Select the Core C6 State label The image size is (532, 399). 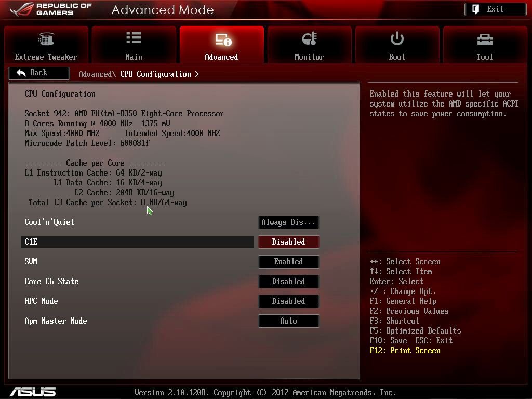point(51,281)
